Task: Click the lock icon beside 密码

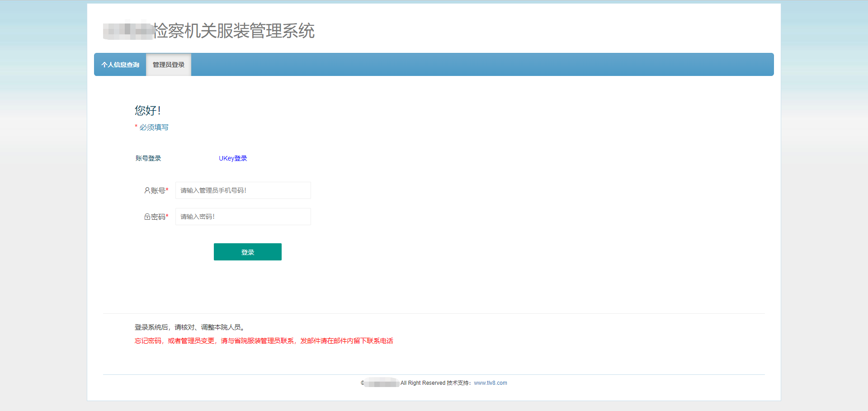Action: click(147, 217)
